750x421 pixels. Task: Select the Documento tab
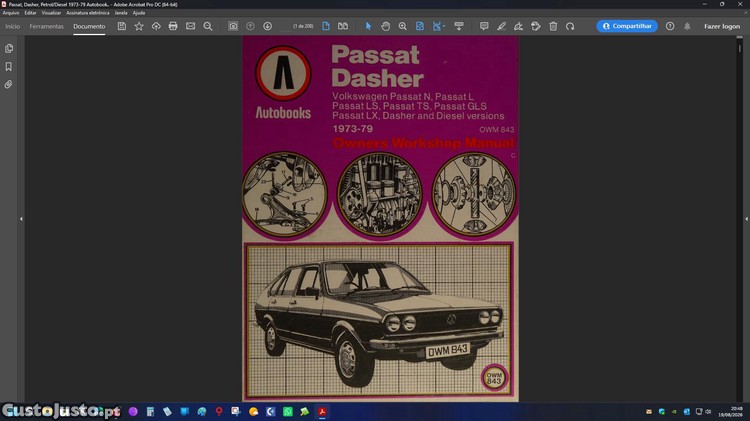[89, 26]
